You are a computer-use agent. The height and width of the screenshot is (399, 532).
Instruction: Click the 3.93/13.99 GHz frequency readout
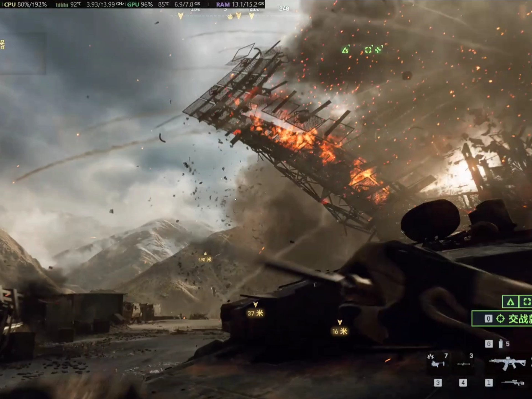(x=105, y=4)
